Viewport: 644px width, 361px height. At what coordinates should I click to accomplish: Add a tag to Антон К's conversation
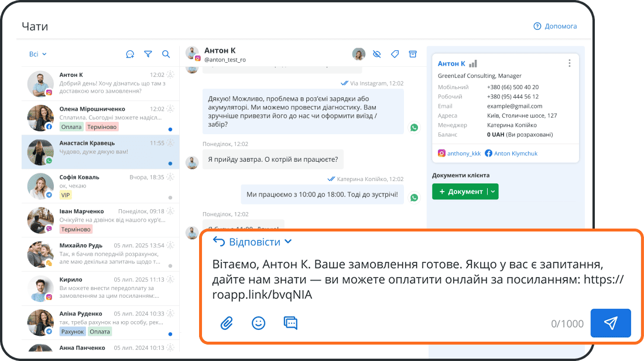(395, 53)
